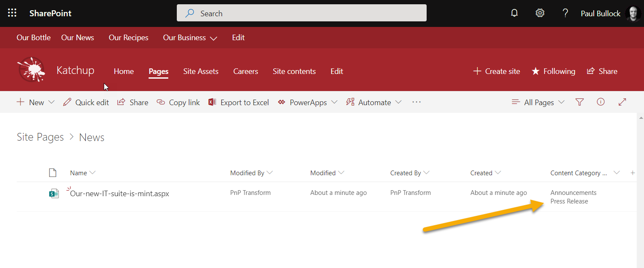Toggle Following star for this site
644x268 pixels.
(x=553, y=71)
